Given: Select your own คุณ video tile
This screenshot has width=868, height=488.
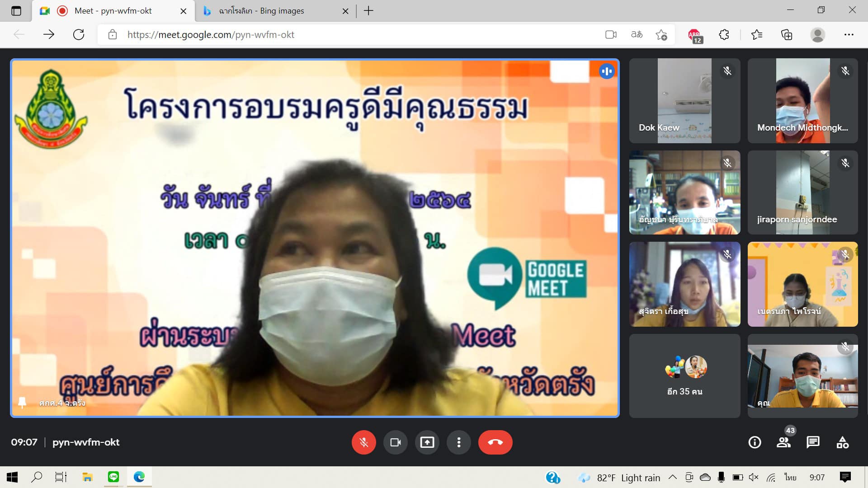Looking at the screenshot, I should coord(802,376).
